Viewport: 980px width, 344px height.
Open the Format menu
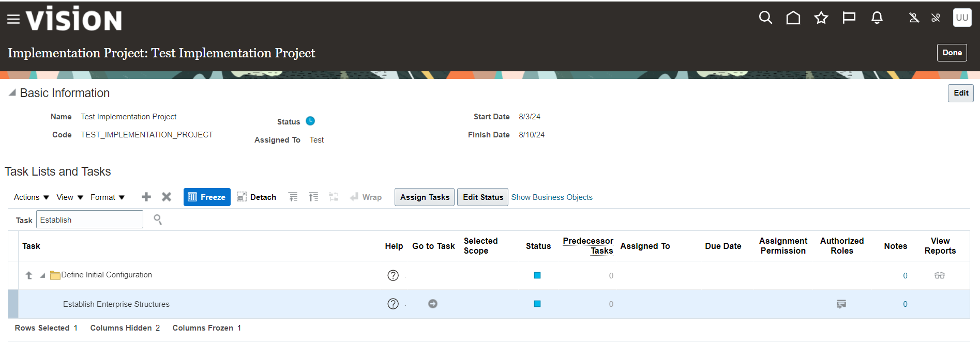[107, 197]
